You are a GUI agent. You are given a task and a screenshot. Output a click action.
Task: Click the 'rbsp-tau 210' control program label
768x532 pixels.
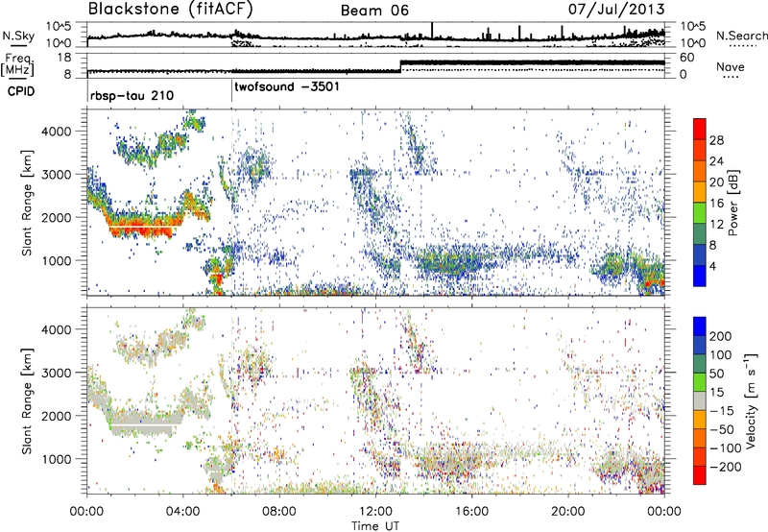click(132, 95)
